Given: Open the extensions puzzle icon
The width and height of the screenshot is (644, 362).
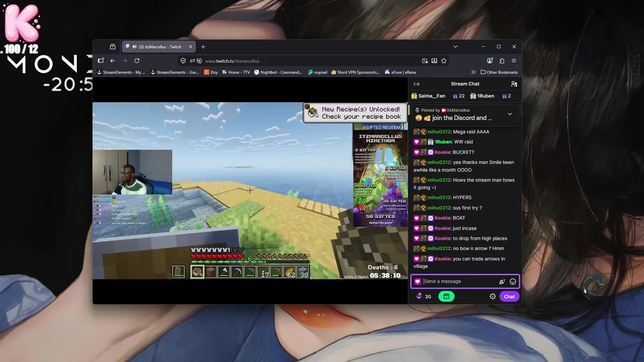Looking at the screenshot, I should click(502, 61).
